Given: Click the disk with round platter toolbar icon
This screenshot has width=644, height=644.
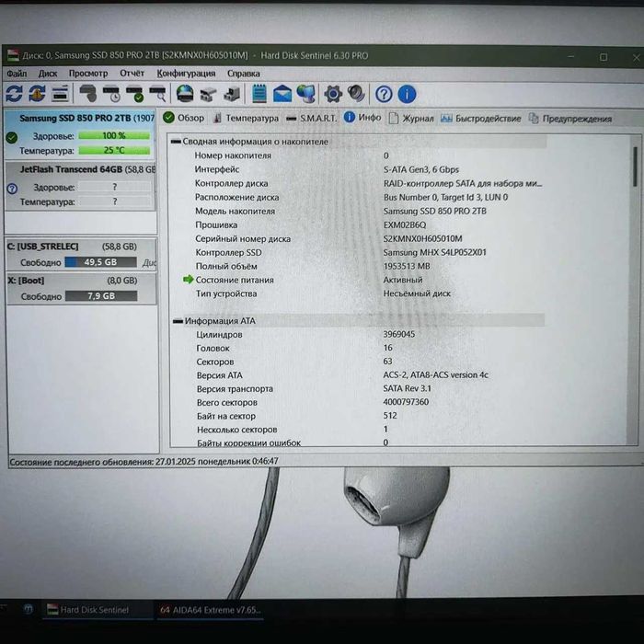Looking at the screenshot, I should 88,94.
